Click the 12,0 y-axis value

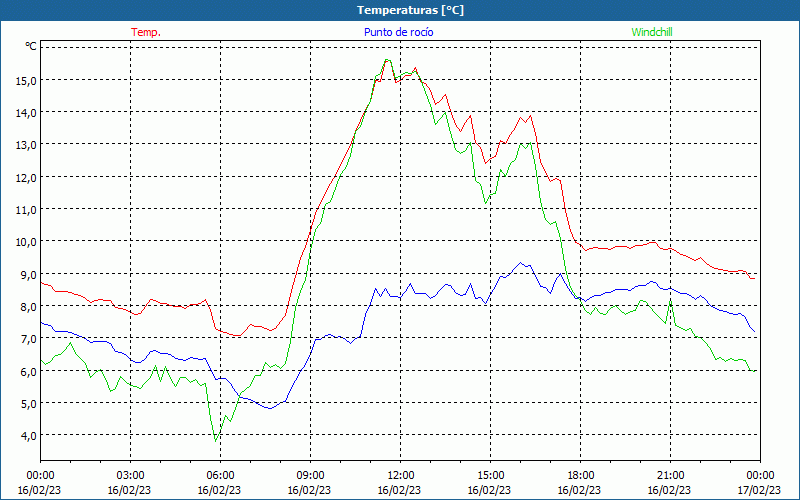point(27,177)
